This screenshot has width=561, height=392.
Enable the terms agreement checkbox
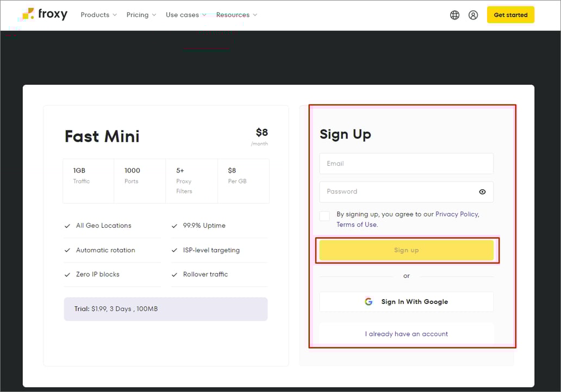325,216
